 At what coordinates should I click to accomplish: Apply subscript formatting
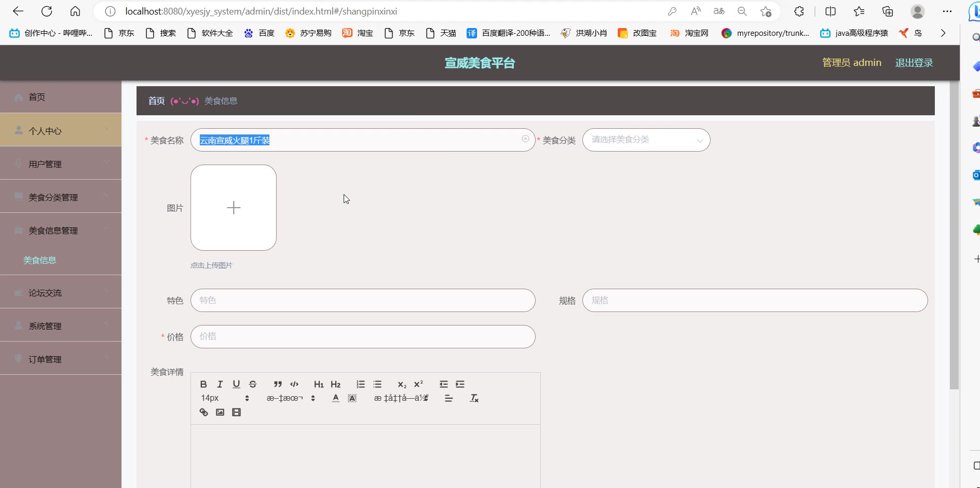402,384
